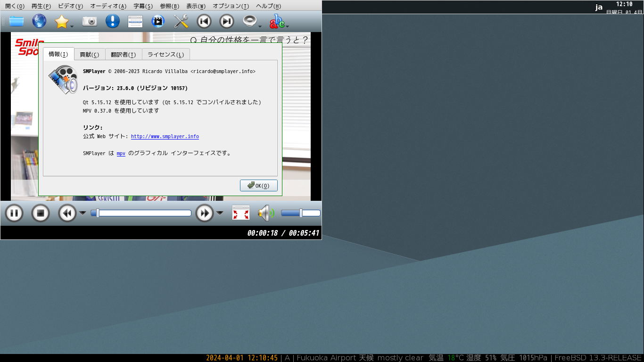Image resolution: width=644 pixels, height=362 pixels.
Task: Expand the favorites star dropdown arrow
Action: tap(72, 26)
